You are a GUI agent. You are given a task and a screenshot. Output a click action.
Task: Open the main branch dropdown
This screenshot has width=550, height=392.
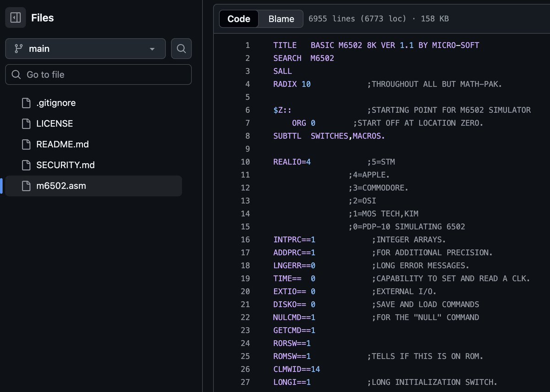tap(85, 49)
